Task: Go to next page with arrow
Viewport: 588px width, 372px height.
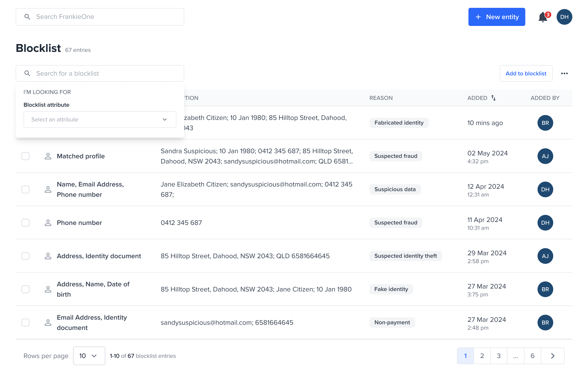Action: [553, 356]
